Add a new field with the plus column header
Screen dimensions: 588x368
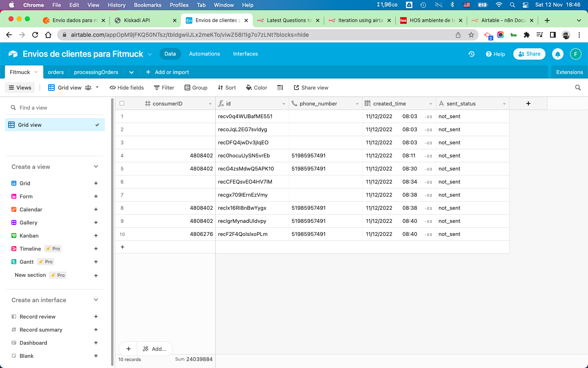click(528, 103)
